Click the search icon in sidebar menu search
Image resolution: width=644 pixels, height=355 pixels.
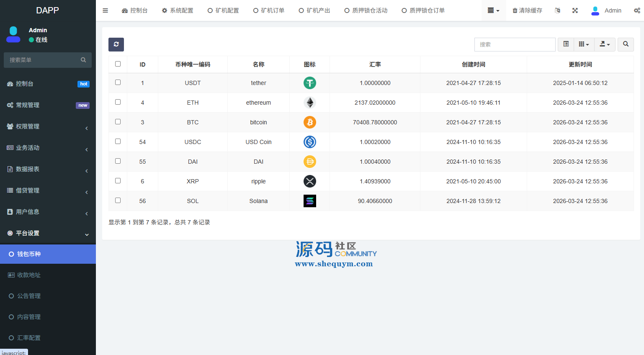[83, 60]
